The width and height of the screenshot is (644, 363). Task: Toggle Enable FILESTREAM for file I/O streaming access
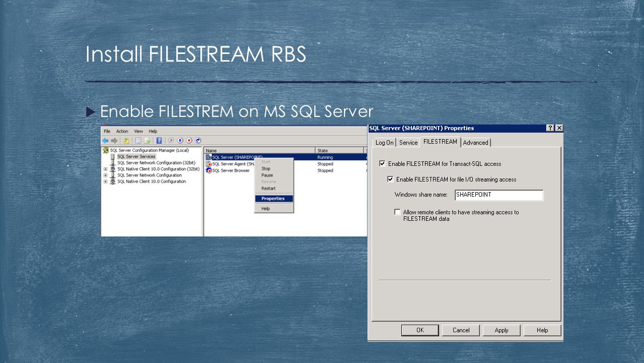[390, 179]
